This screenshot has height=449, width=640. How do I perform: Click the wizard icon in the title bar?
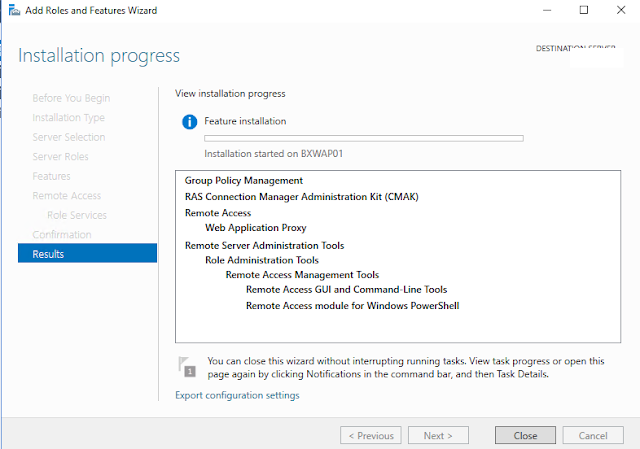point(14,10)
